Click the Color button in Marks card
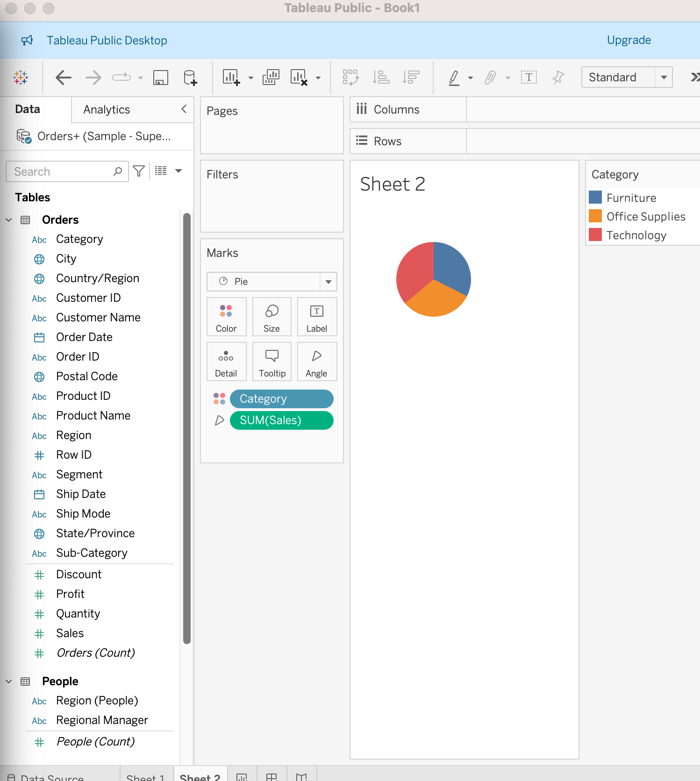This screenshot has height=781, width=700. [x=226, y=317]
